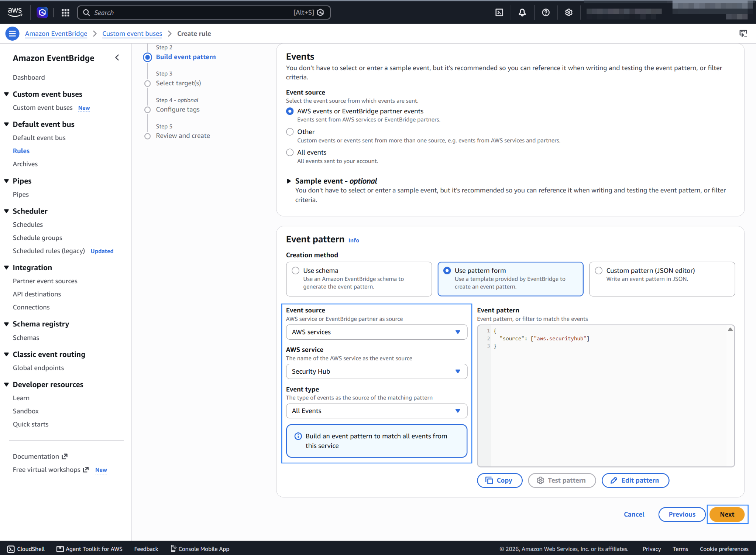
Task: Click the Event pattern Info link
Action: [354, 240]
